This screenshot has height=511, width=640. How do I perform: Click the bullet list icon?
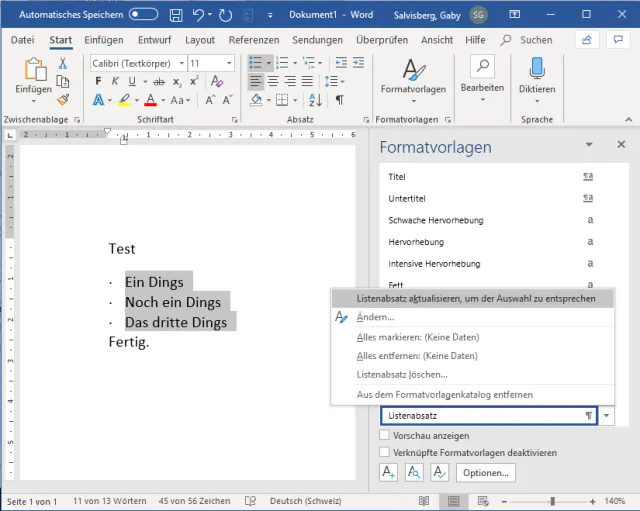[256, 63]
